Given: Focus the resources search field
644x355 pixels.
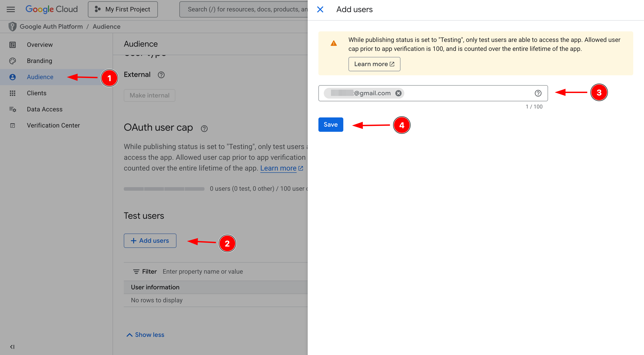Looking at the screenshot, I should click(x=244, y=9).
